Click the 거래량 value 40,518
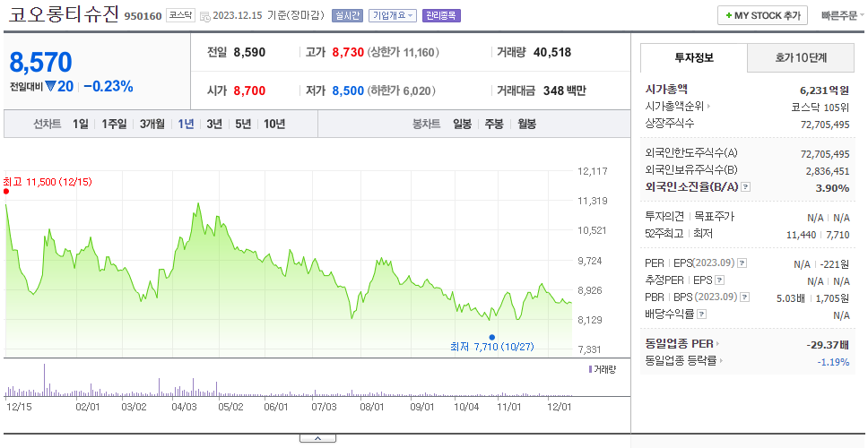868x448 pixels. pyautogui.click(x=551, y=53)
